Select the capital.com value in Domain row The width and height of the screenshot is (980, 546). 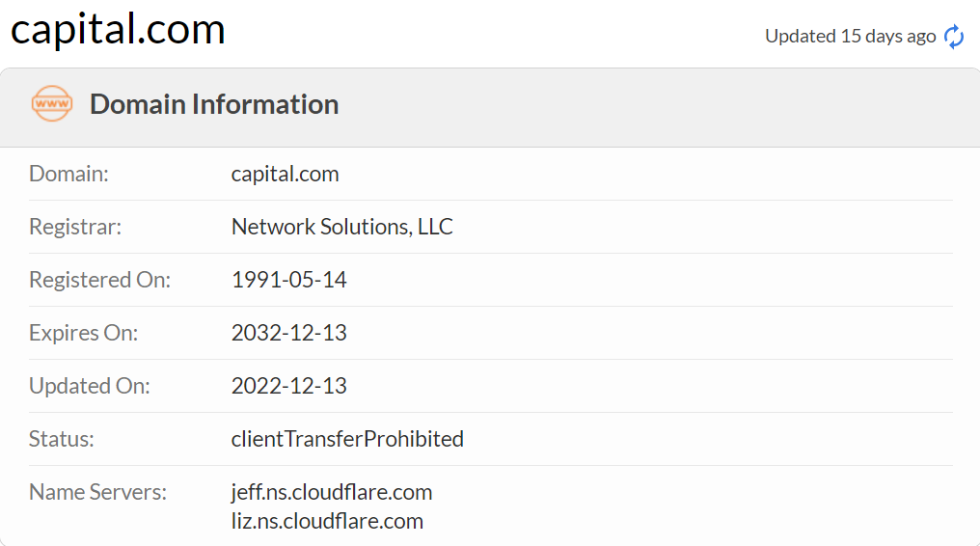[x=286, y=175]
